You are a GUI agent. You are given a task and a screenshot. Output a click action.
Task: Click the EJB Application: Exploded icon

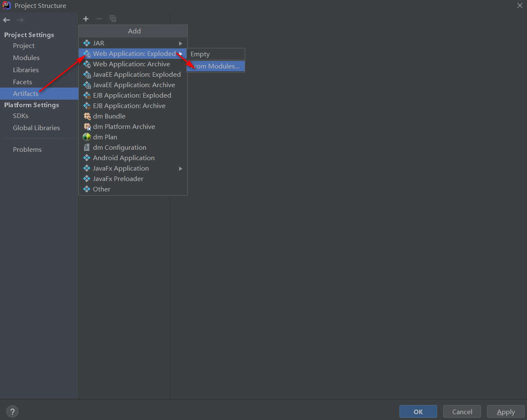coord(87,96)
